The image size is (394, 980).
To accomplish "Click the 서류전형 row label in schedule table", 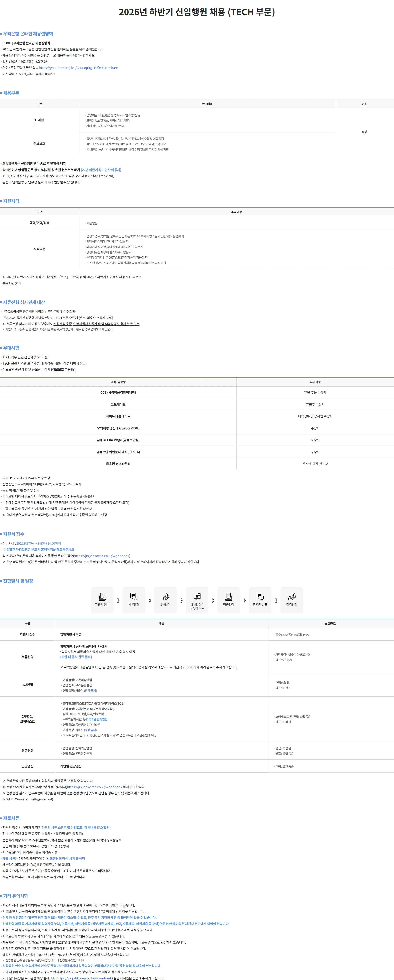I will [x=27, y=657].
